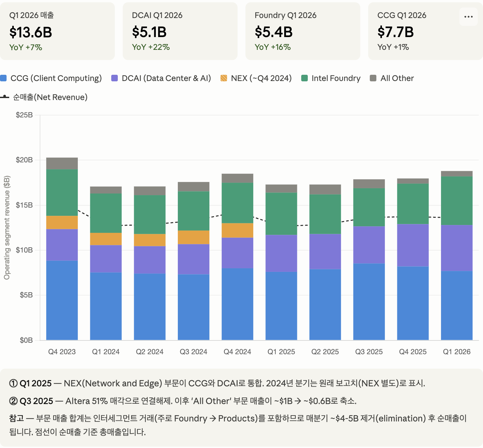483x448 pixels.
Task: Click the orange NEX segment of Q4 2023 bar
Action: pos(62,222)
